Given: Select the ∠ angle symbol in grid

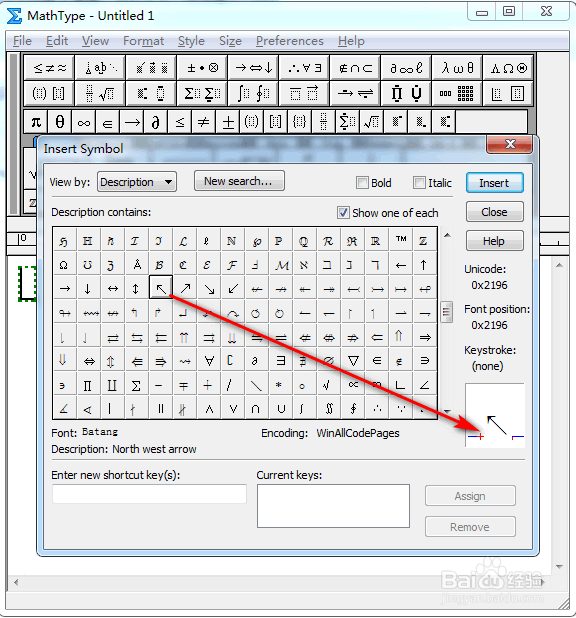Looking at the screenshot, I should tap(425, 385).
